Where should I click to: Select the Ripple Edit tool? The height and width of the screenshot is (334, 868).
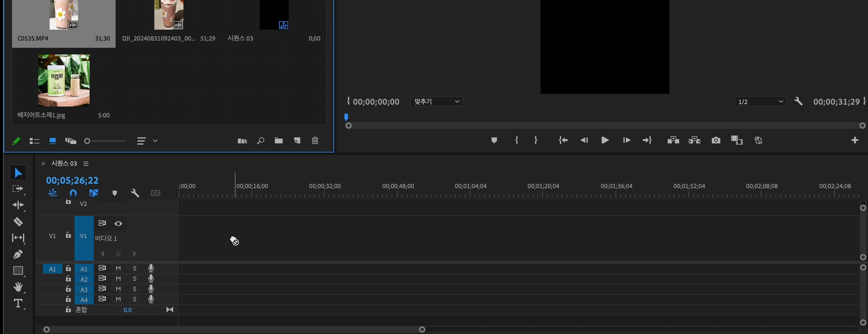click(18, 205)
